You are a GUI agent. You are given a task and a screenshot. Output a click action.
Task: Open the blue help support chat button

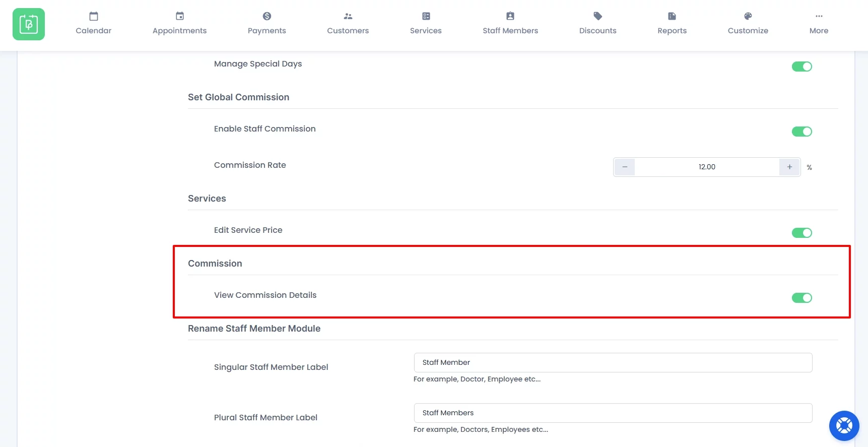844,426
